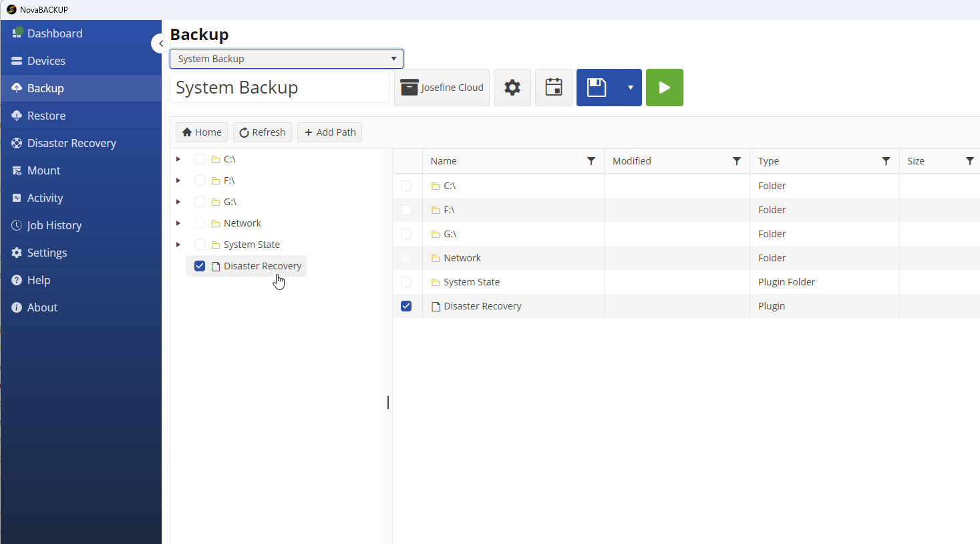The width and height of the screenshot is (980, 544).
Task: Select Josefine Cloud backup destination
Action: [x=442, y=88]
